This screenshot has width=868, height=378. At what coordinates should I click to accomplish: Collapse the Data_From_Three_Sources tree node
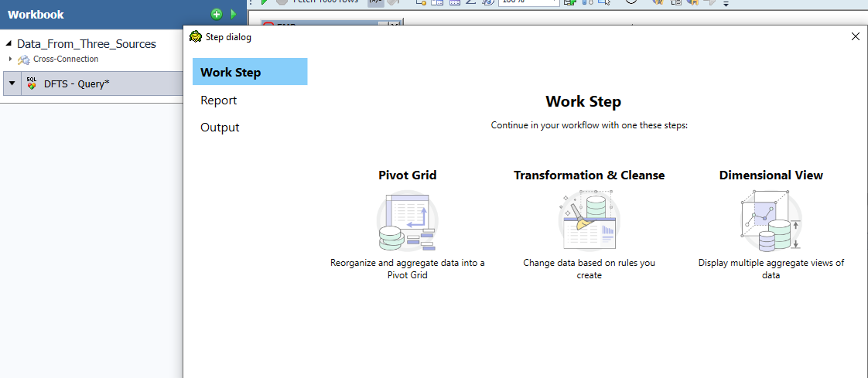click(x=9, y=44)
